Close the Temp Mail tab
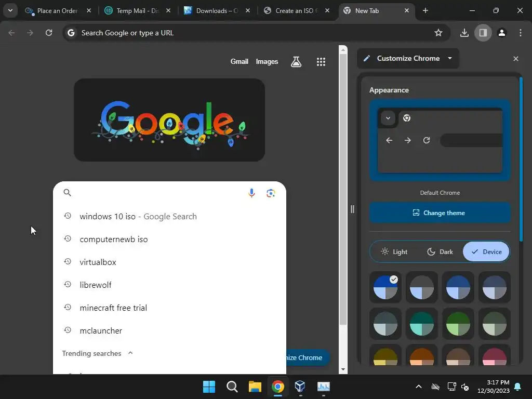The width and height of the screenshot is (532, 399). pos(168,10)
